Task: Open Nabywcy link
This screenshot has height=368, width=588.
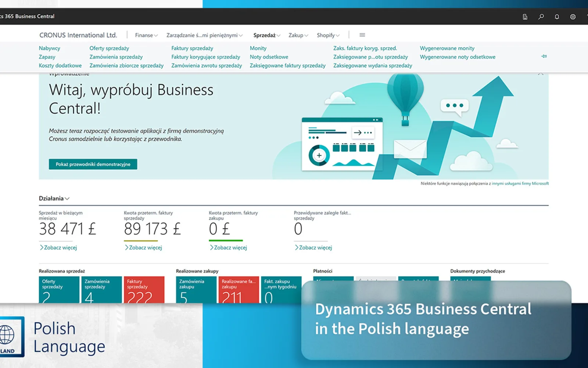Action: pyautogui.click(x=49, y=48)
